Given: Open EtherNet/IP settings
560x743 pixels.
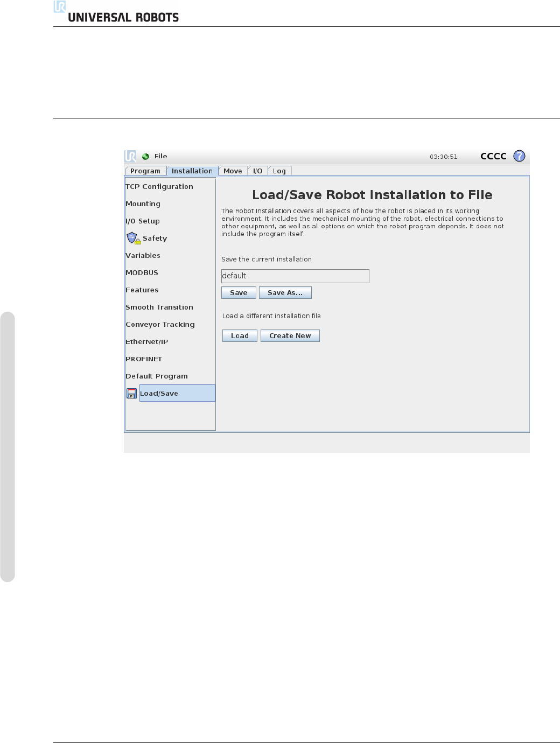Looking at the screenshot, I should click(146, 341).
